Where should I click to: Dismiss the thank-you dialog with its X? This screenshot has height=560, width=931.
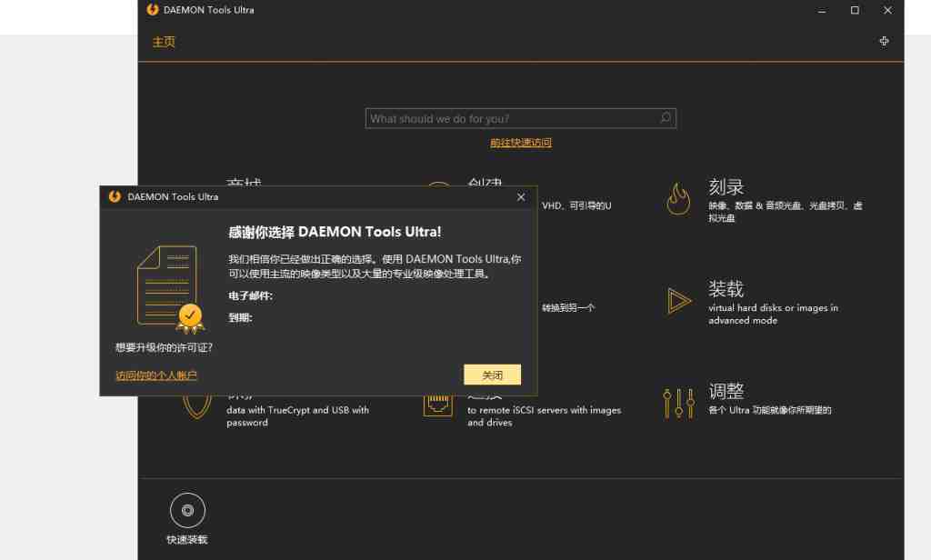pyautogui.click(x=521, y=196)
